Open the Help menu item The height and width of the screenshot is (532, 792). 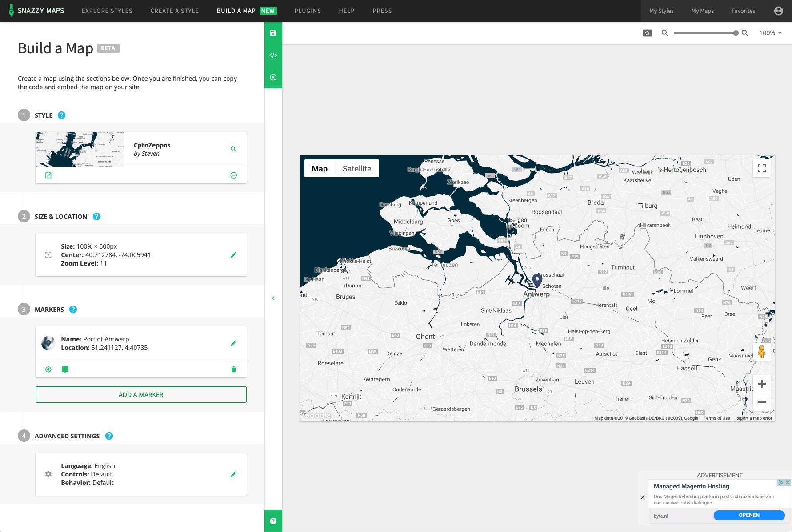click(x=347, y=11)
